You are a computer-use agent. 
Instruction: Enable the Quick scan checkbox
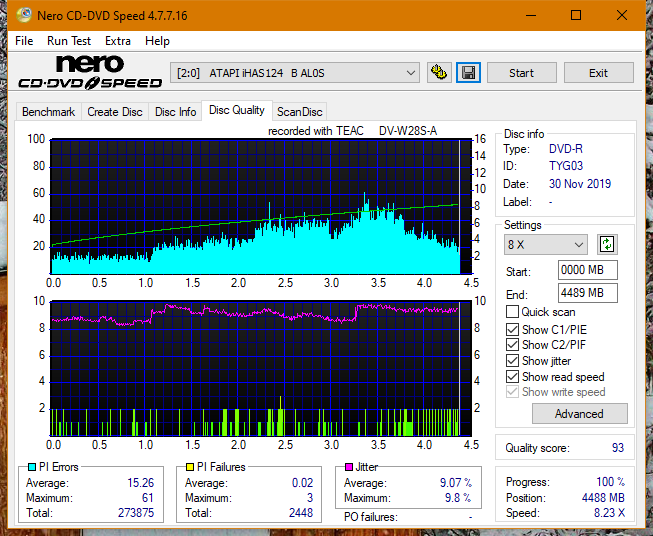click(512, 312)
